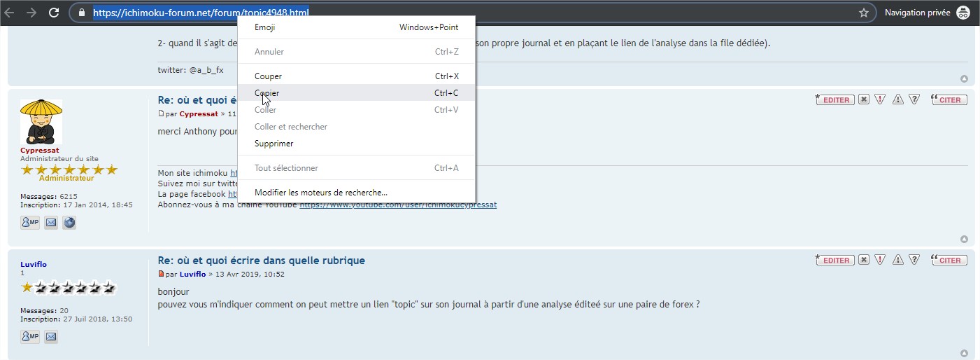Jump to top using Cypressat post's arrow icon

tap(964, 240)
